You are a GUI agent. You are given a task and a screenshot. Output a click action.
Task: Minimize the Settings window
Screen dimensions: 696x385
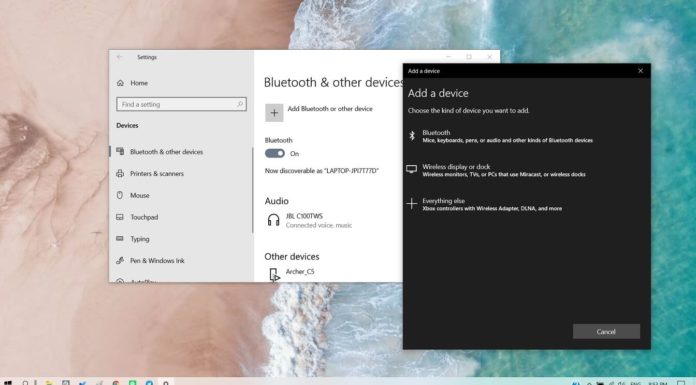(448, 57)
